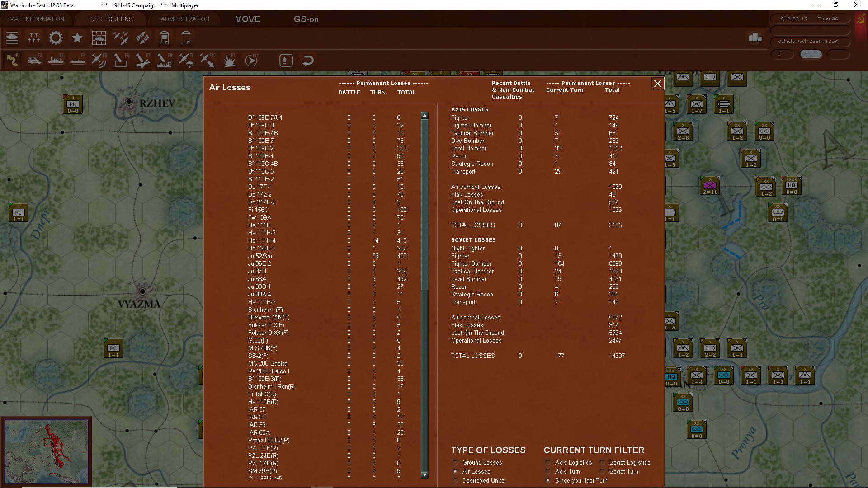The image size is (868, 488).
Task: Select the F9 air transport mode icon
Action: coord(186,60)
